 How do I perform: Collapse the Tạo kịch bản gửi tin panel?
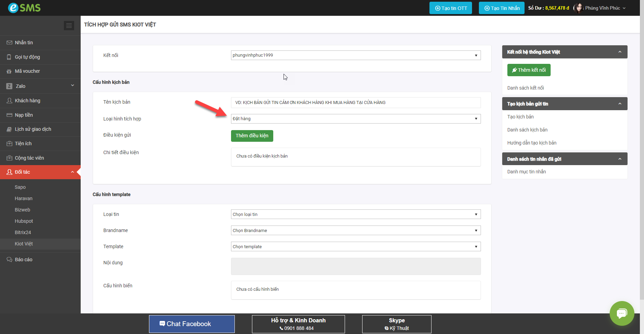click(620, 104)
